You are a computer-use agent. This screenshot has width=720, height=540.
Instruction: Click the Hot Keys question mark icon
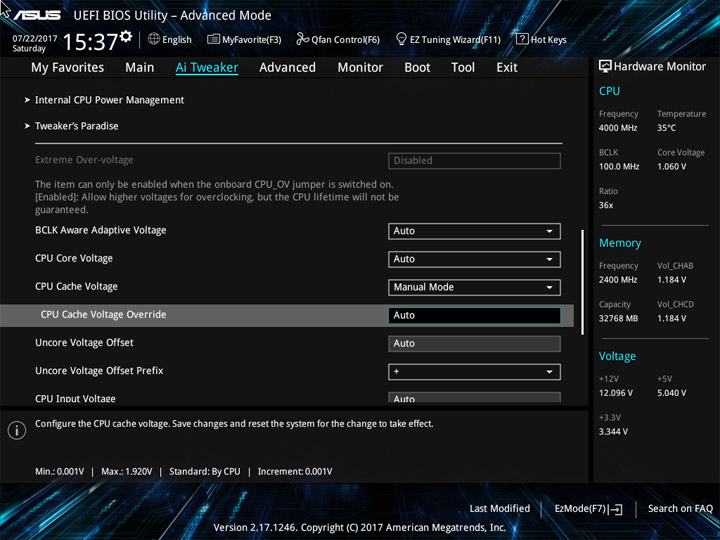pos(522,39)
